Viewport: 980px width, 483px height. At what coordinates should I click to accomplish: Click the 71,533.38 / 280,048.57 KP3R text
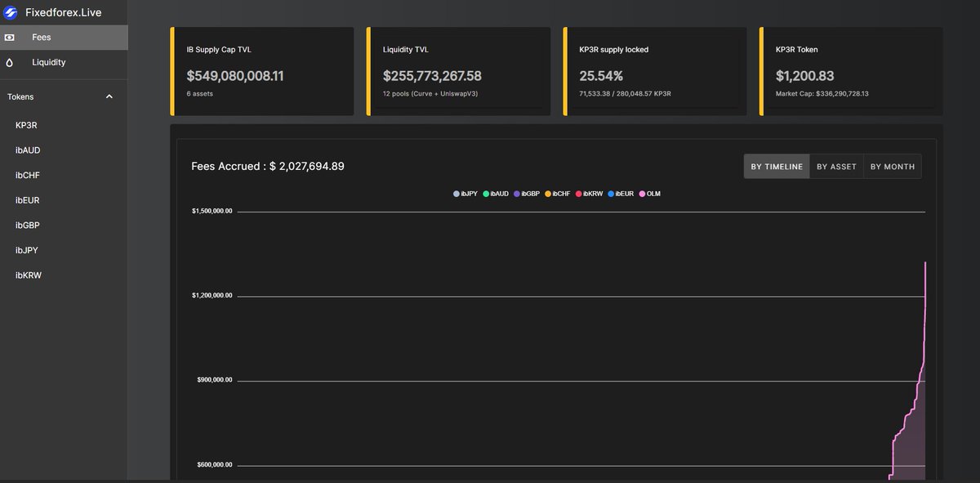(x=625, y=94)
